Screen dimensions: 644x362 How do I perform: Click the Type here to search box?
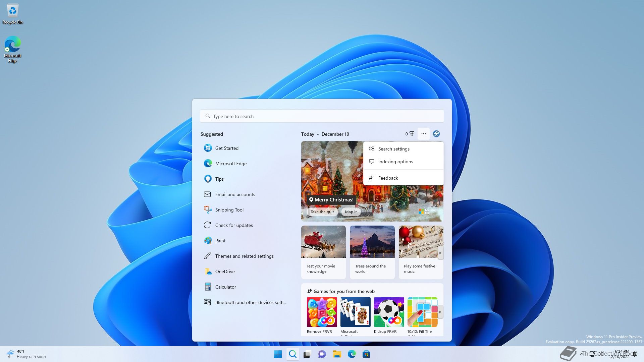pyautogui.click(x=322, y=116)
